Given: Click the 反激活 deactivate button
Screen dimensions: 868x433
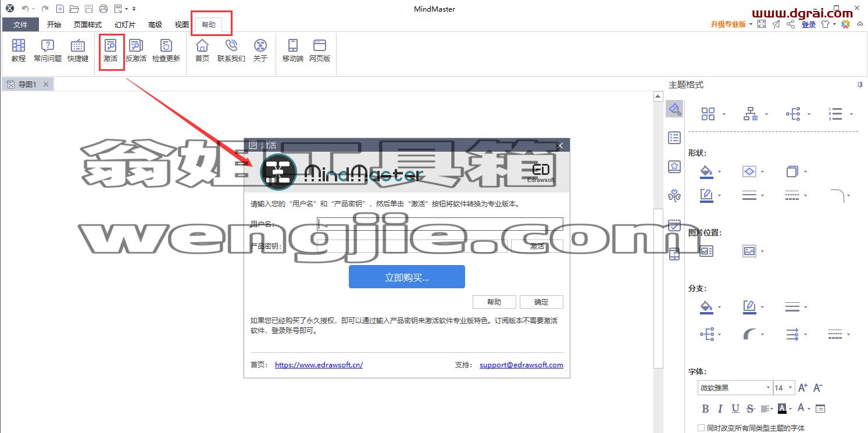Looking at the screenshot, I should point(136,51).
